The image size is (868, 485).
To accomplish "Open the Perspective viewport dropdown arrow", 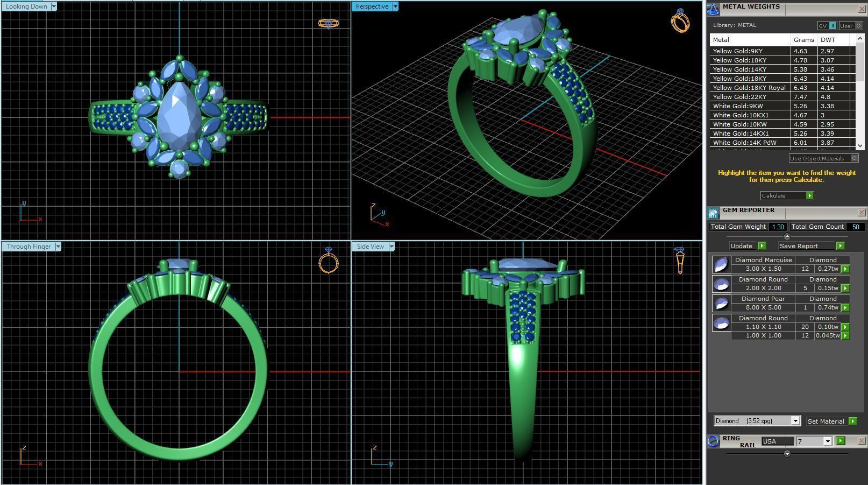I will (x=395, y=6).
